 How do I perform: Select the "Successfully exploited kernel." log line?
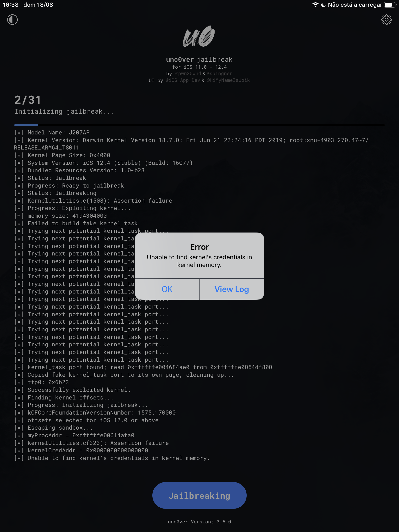[72, 390]
